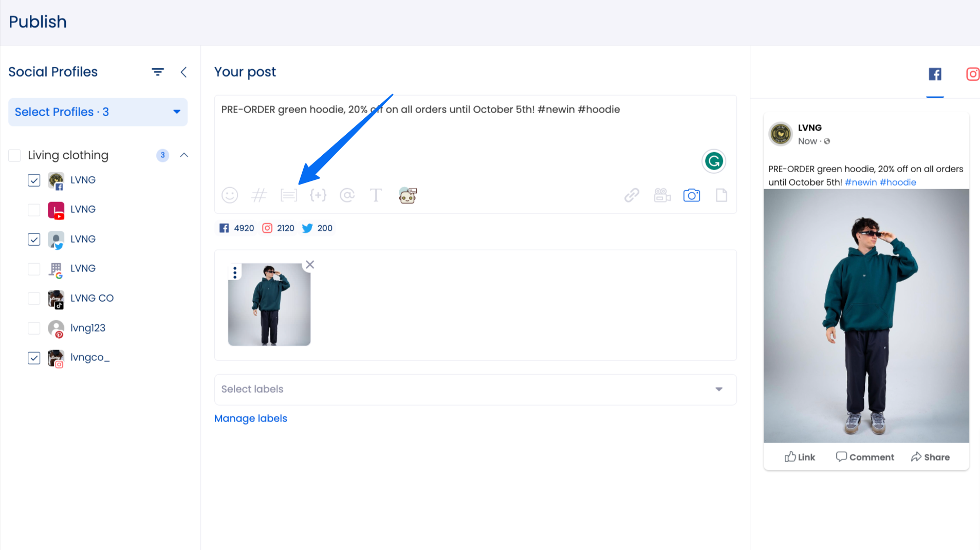Click the Living clothing count badge 3
980x550 pixels.
click(x=162, y=155)
